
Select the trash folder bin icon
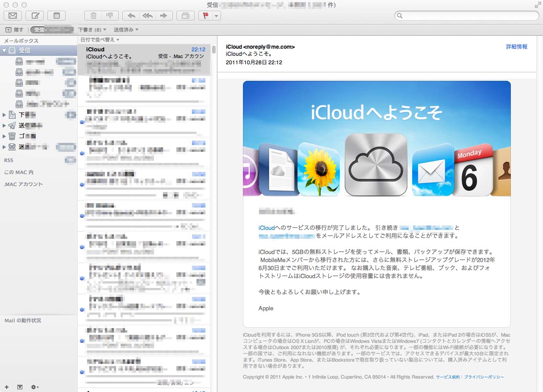tap(12, 136)
